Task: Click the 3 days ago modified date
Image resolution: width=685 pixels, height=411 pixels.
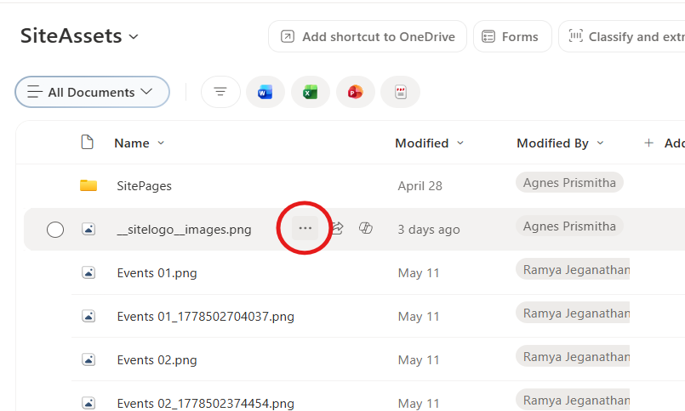Action: point(429,230)
